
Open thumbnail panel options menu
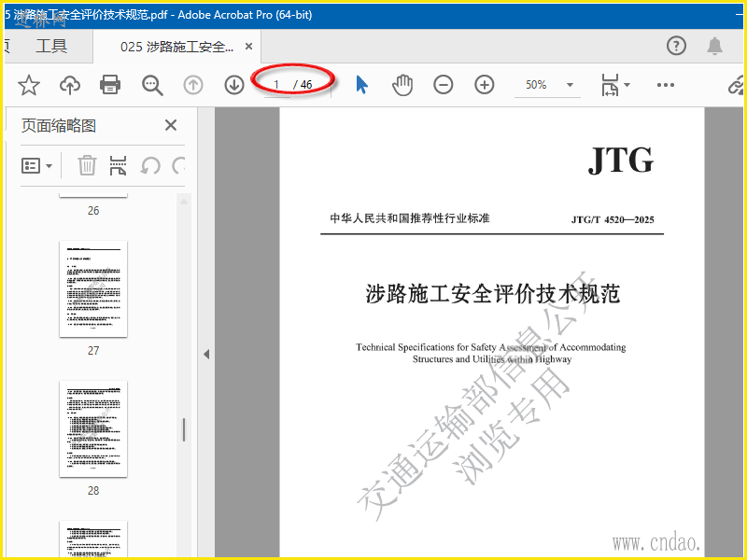click(x=36, y=166)
